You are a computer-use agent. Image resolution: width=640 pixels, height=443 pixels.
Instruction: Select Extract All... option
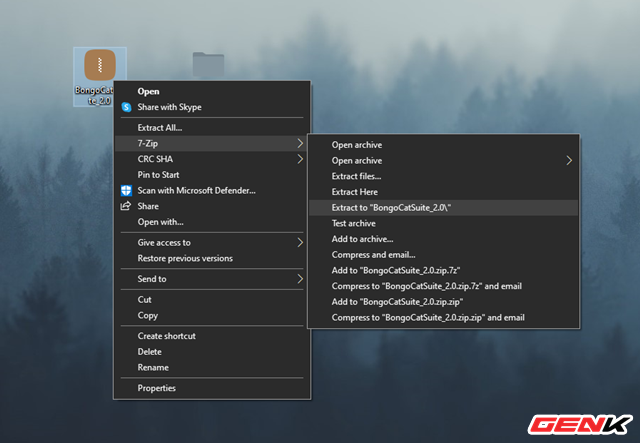tap(212, 127)
